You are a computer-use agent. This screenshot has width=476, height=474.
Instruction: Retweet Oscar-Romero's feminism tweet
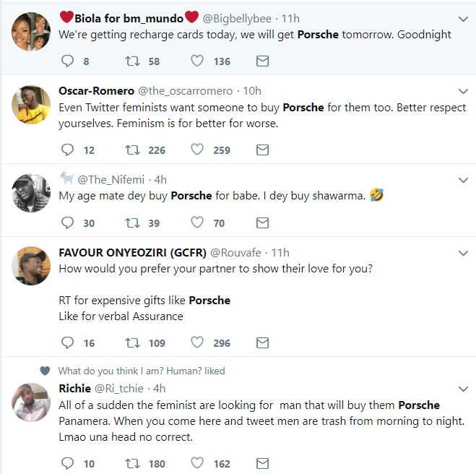(x=133, y=150)
